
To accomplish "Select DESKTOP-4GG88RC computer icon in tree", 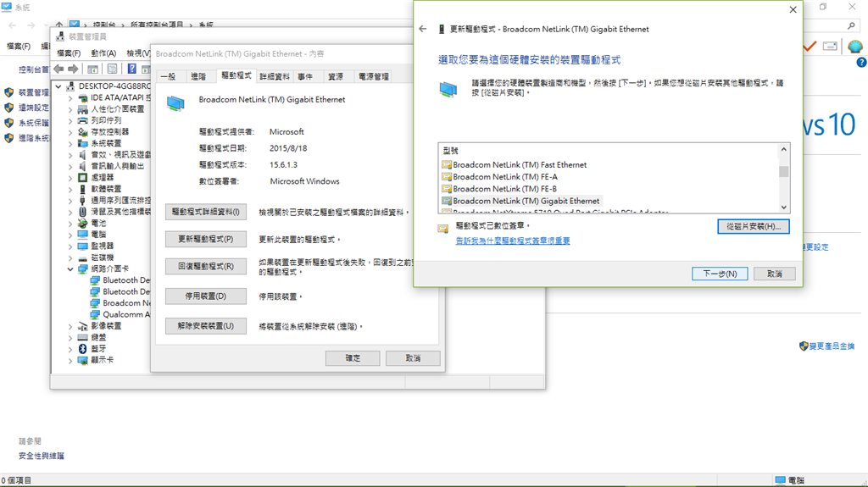I will tap(70, 86).
